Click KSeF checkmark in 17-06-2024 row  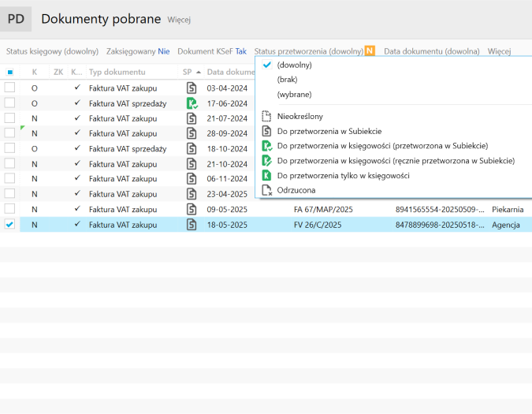(x=77, y=103)
